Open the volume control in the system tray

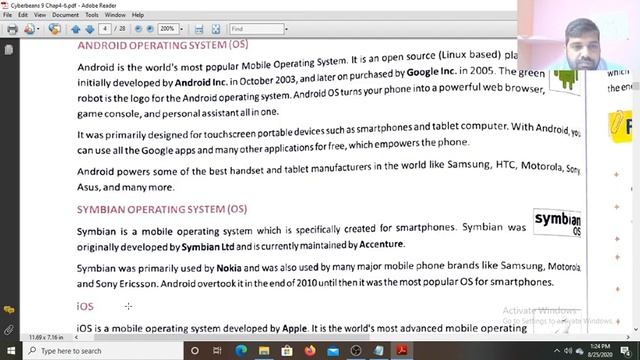pos(568,351)
